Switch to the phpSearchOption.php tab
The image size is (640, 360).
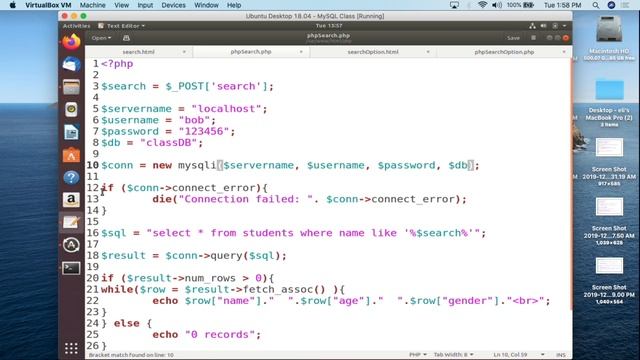[504, 52]
